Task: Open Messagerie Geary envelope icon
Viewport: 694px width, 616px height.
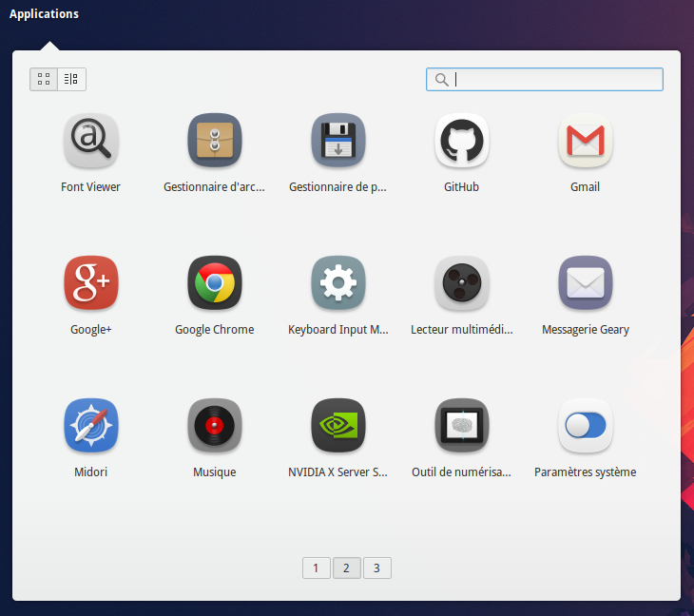Action: click(585, 282)
